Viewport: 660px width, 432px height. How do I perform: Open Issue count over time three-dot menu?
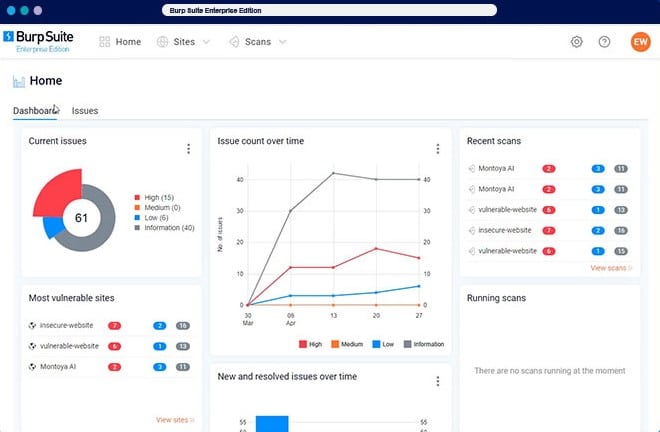pyautogui.click(x=438, y=149)
